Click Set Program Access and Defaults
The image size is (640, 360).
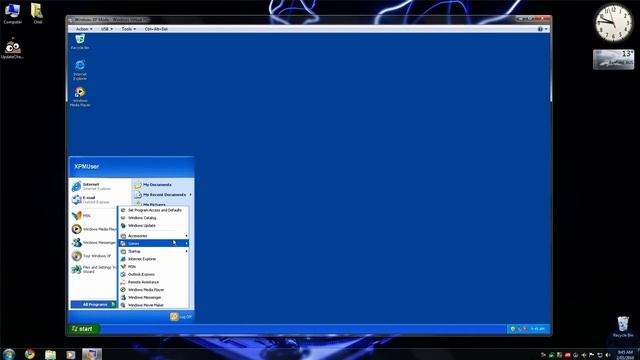153,210
